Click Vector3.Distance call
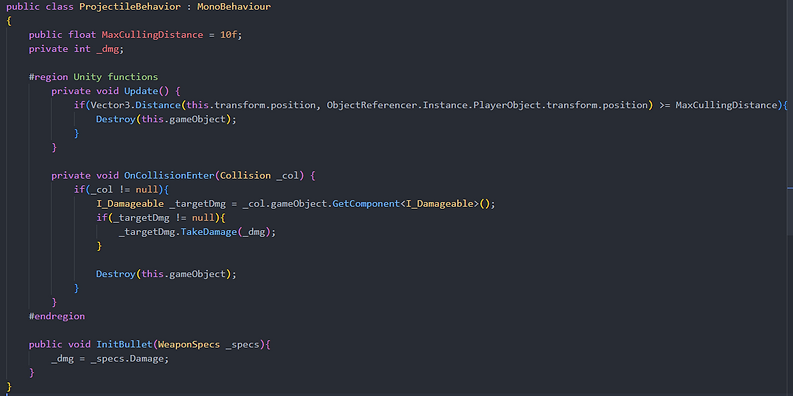Screen dimensions: 793x396 (x=136, y=105)
